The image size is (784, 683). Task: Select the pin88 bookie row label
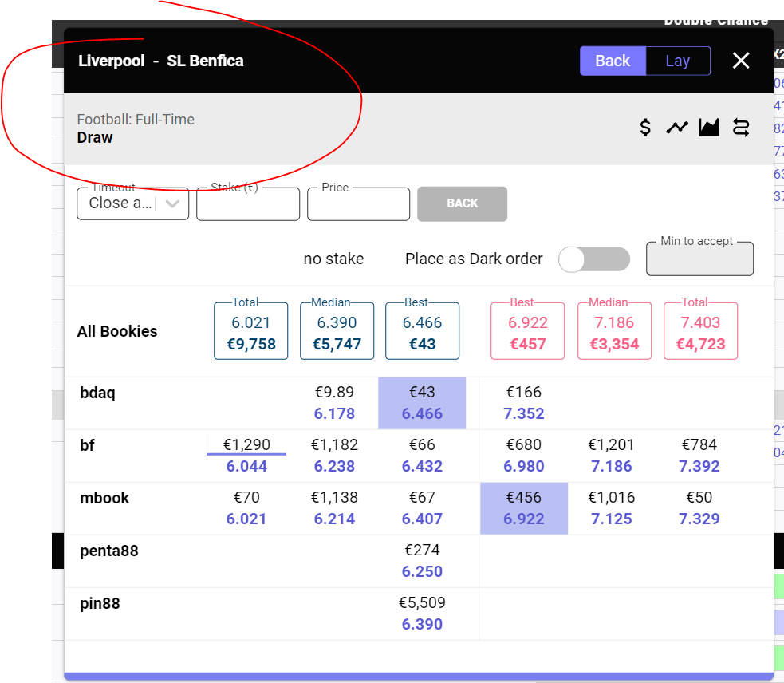(100, 603)
